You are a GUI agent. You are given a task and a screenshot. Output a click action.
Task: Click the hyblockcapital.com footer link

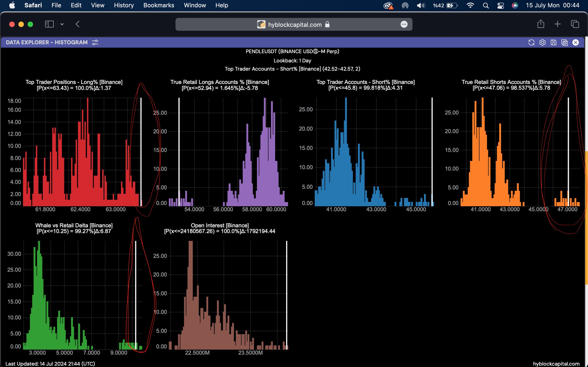click(x=556, y=364)
